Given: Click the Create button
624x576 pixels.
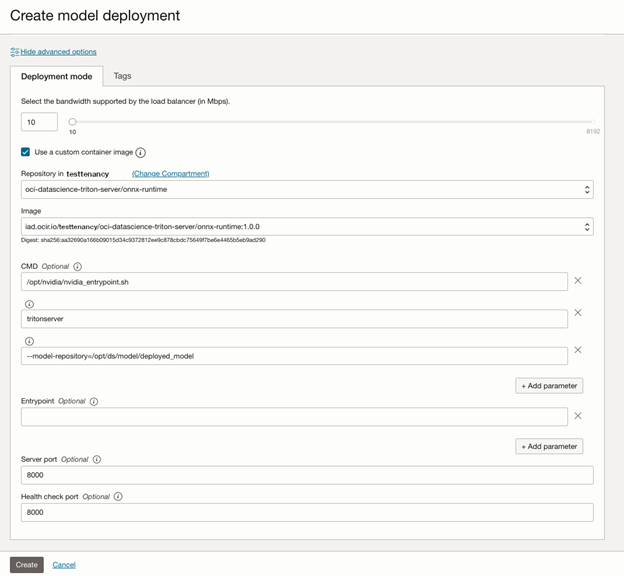Looking at the screenshot, I should pos(27,565).
